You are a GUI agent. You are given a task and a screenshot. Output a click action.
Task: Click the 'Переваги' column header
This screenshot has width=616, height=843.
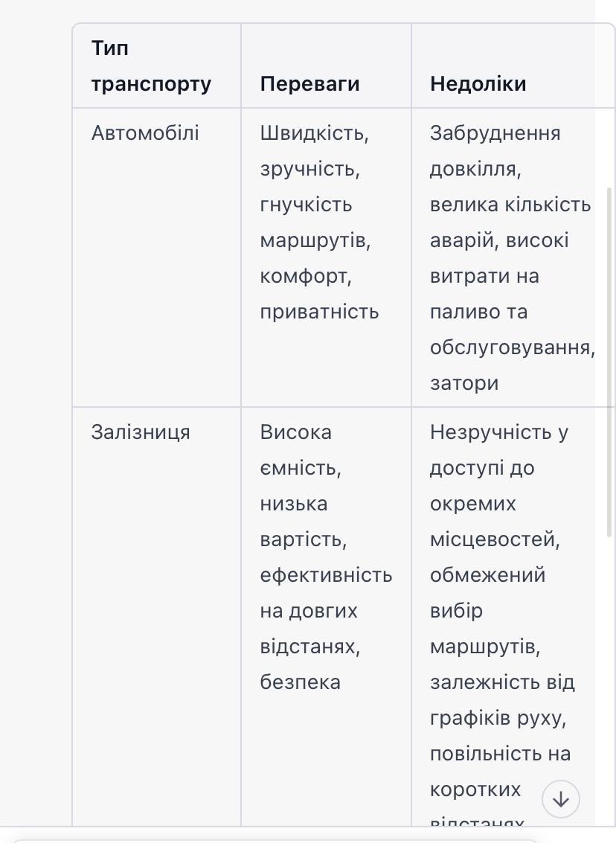[x=309, y=84]
